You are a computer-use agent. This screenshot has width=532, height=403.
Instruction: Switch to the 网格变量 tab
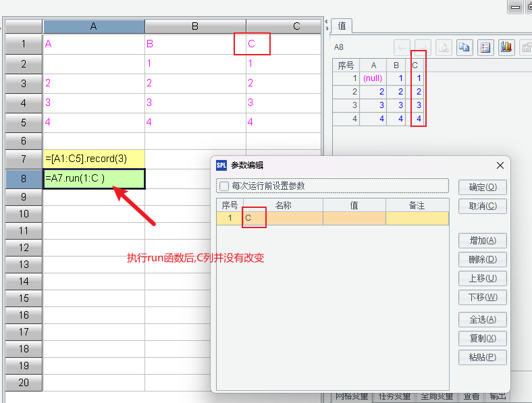352,396
